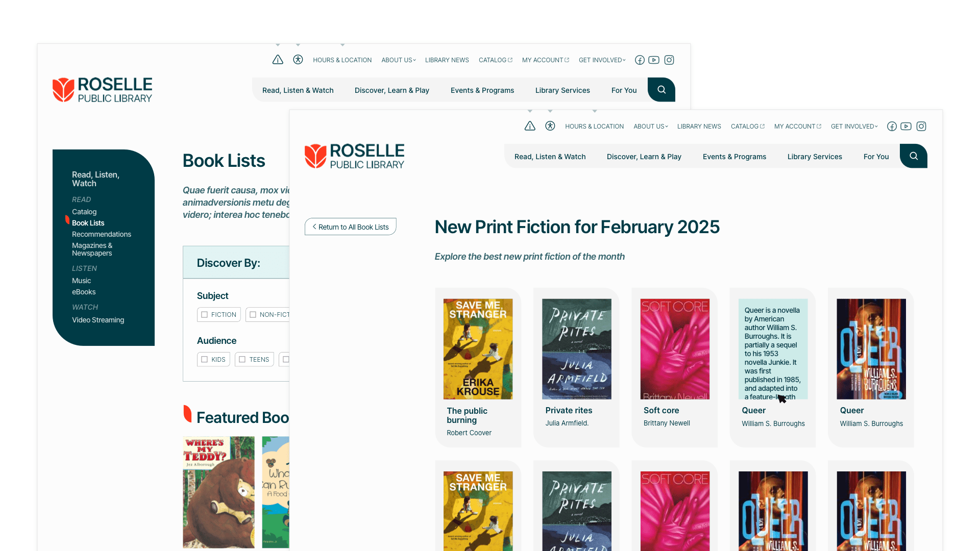
Task: Open the Facebook icon in front header
Action: tap(892, 127)
